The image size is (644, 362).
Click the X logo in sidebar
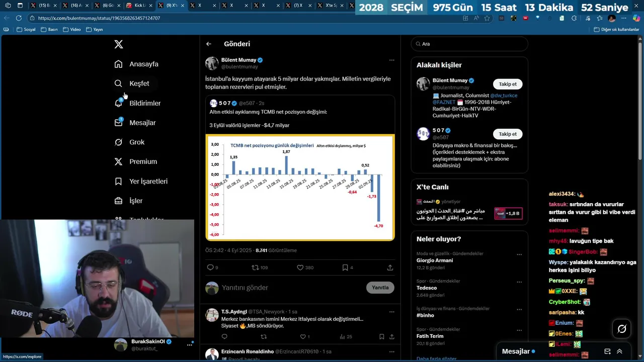119,44
